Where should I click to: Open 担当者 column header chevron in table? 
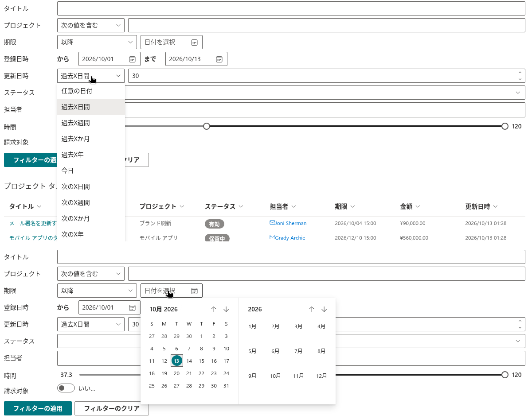(x=293, y=206)
